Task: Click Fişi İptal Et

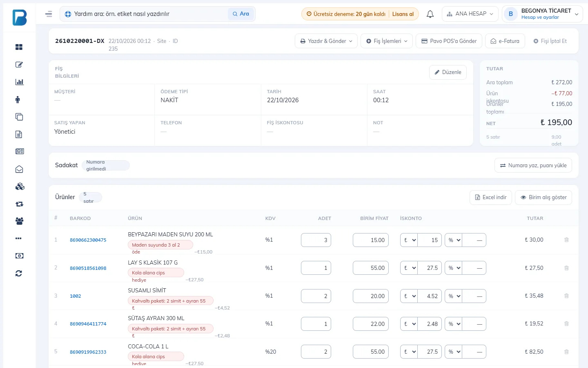Action: (550, 41)
